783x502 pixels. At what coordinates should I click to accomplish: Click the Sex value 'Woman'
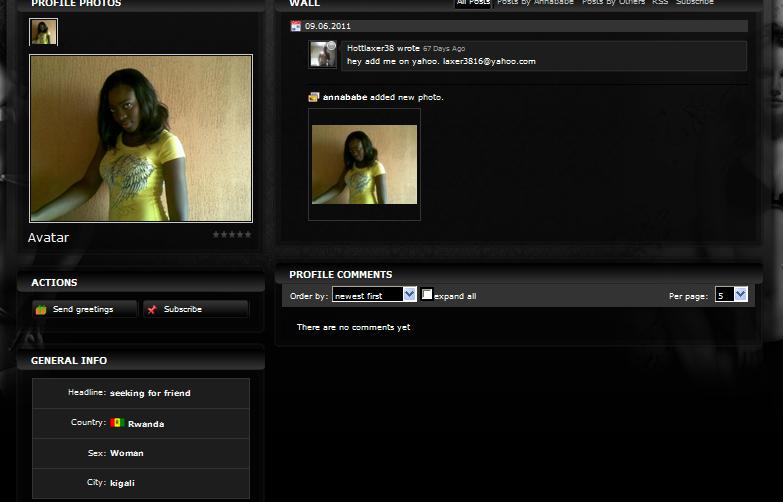(x=127, y=453)
